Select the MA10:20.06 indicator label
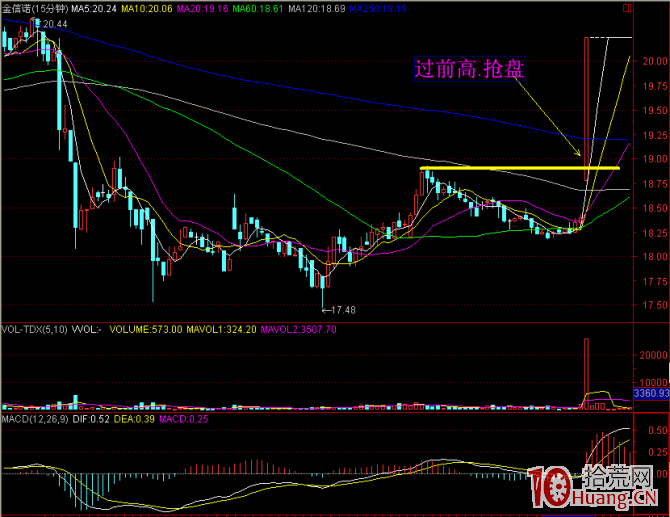This screenshot has width=670, height=517. pos(147,9)
